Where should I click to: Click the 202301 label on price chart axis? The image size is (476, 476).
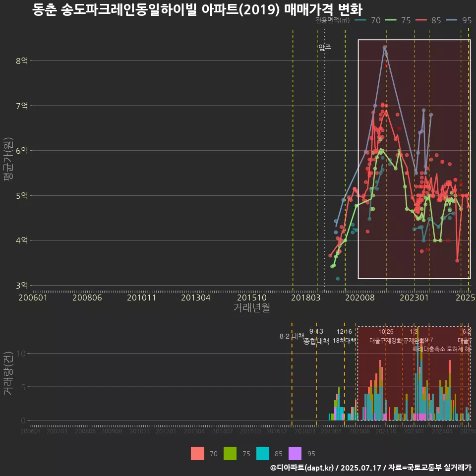414,297
